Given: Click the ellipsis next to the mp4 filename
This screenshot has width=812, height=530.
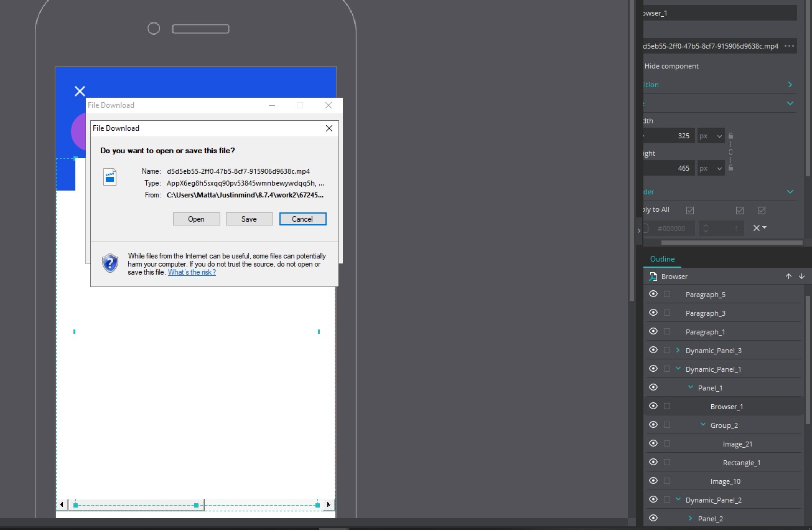Looking at the screenshot, I should tap(789, 46).
